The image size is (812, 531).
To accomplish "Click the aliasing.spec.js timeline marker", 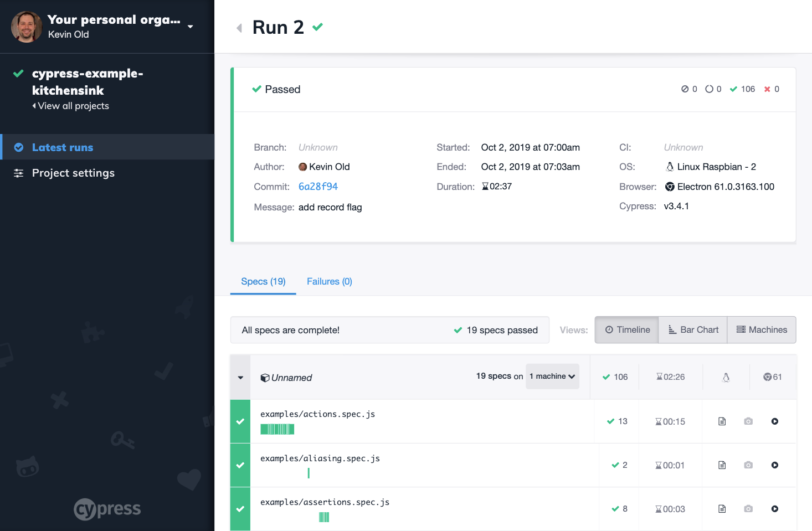I will 309,473.
